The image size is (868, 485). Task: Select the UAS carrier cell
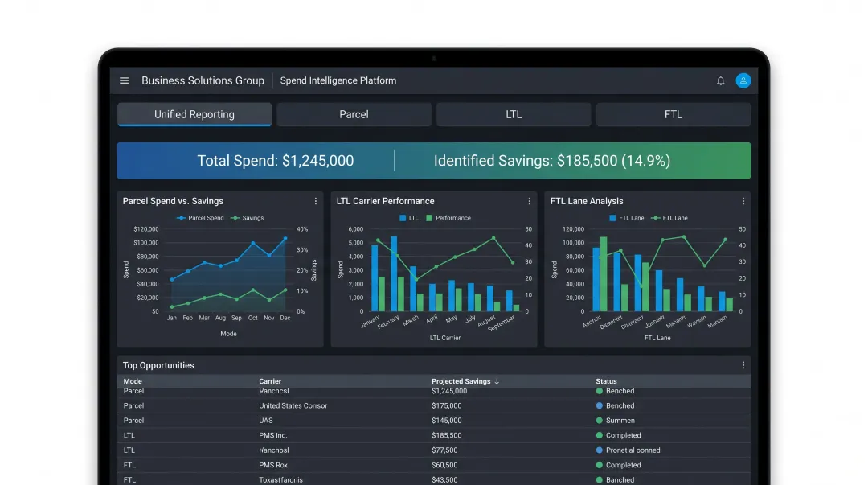point(266,421)
